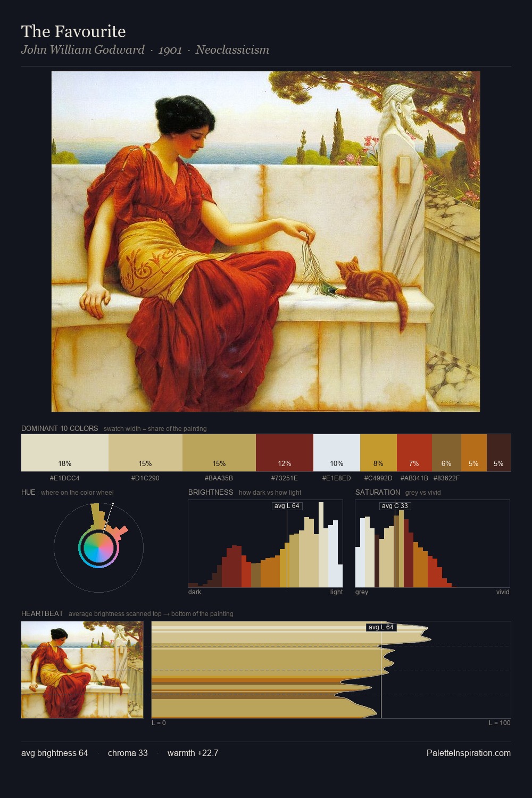The width and height of the screenshot is (532, 798).
Task: Click the 'L = 100' axis label
Action: tap(500, 723)
